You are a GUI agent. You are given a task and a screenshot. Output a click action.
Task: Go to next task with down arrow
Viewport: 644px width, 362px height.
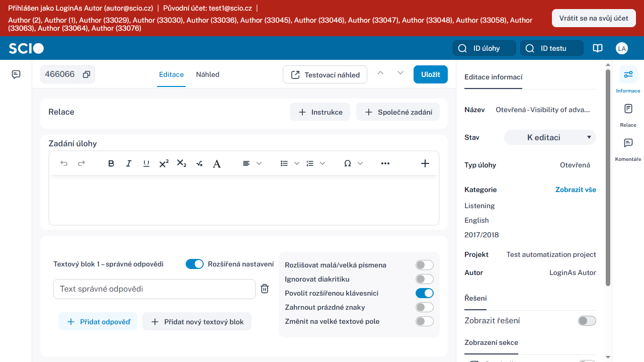(400, 73)
